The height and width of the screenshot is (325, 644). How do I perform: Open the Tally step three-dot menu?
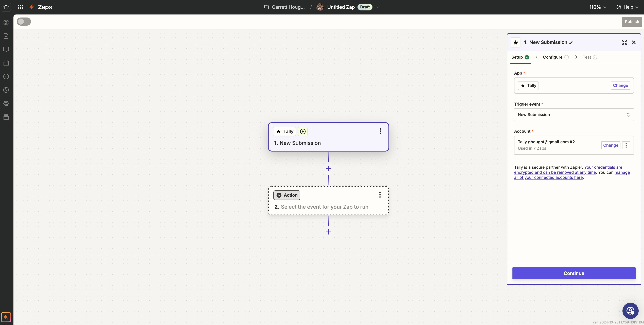(x=380, y=131)
